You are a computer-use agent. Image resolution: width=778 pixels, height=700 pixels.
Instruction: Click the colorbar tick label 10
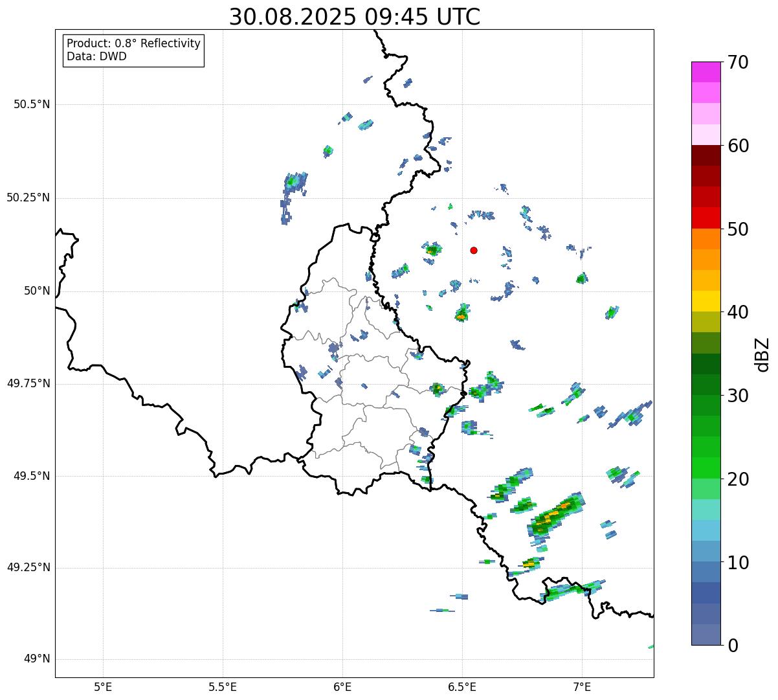click(x=738, y=562)
